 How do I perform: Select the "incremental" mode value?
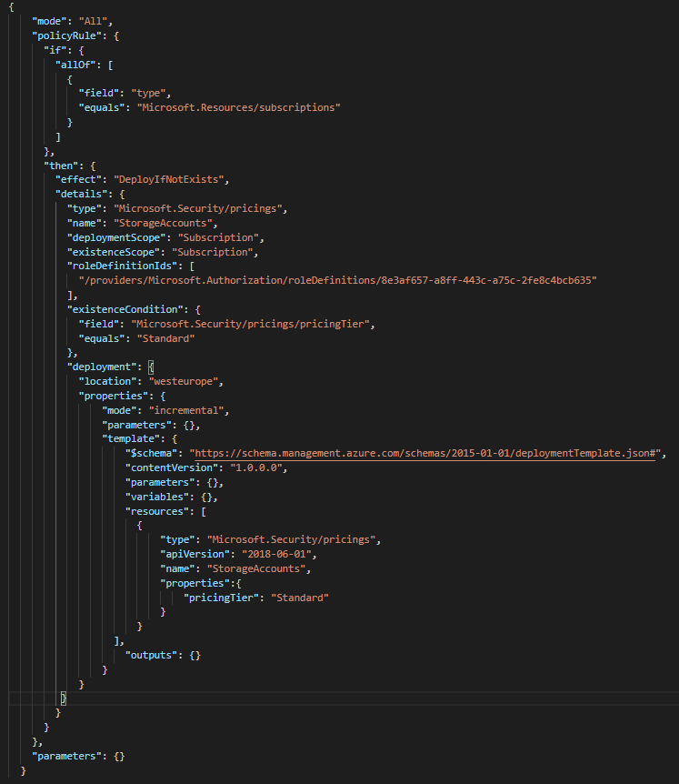click(x=186, y=410)
